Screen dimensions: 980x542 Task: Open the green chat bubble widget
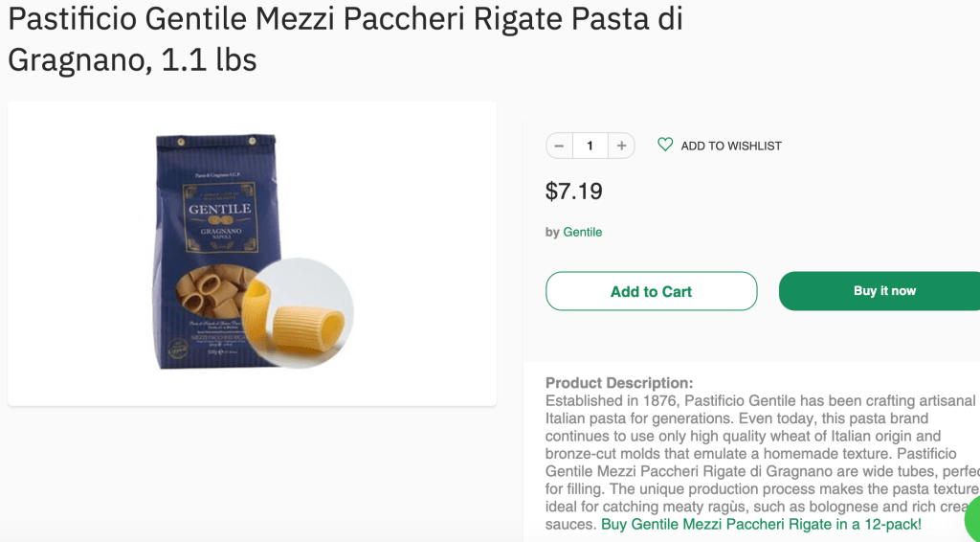pyautogui.click(x=971, y=517)
